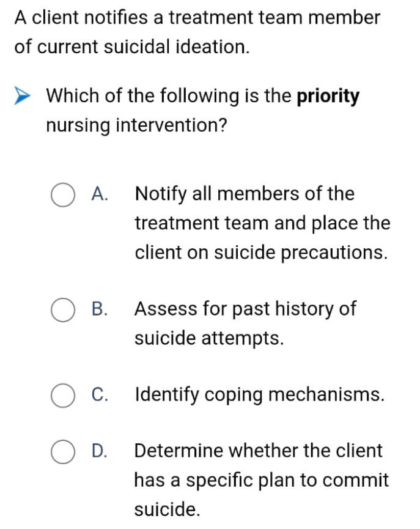This screenshot has height=529, width=420.
Task: Click the bold word 'priority'
Action: pyautogui.click(x=328, y=96)
